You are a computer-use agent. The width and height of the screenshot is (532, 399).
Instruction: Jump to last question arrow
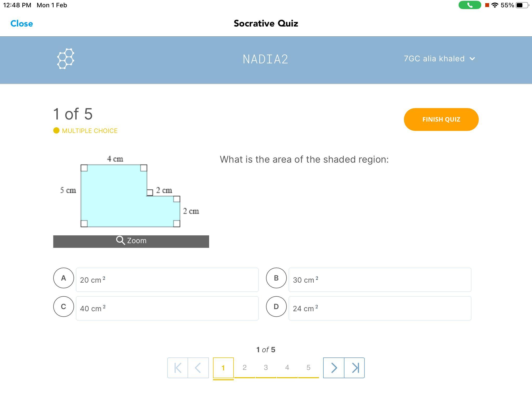(355, 368)
